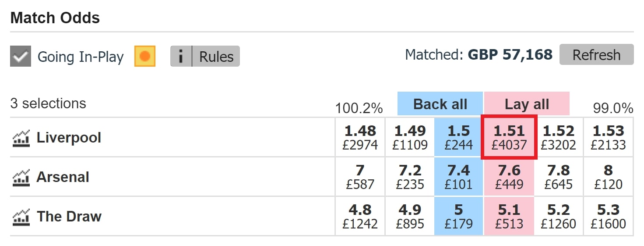This screenshot has width=644, height=246.
Task: Open the market Rules
Action: [216, 57]
